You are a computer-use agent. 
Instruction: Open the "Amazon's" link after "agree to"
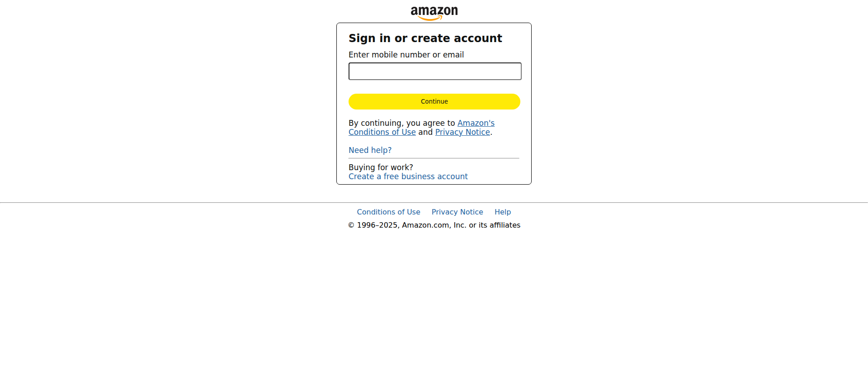476,123
